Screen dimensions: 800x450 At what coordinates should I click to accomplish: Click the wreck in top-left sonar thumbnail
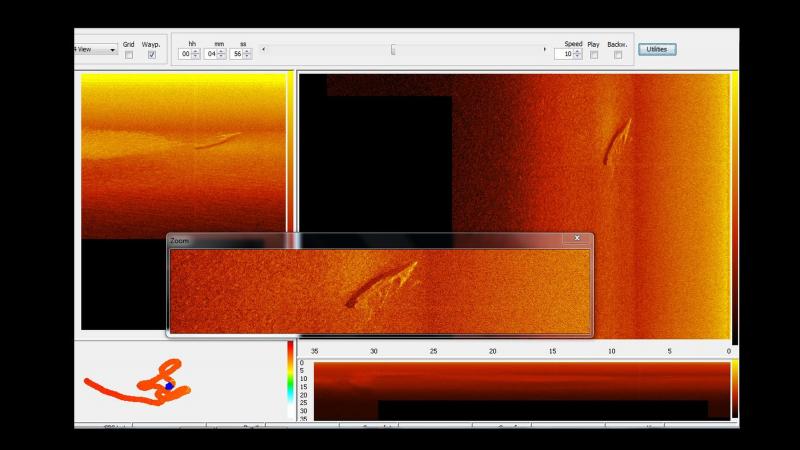click(217, 141)
